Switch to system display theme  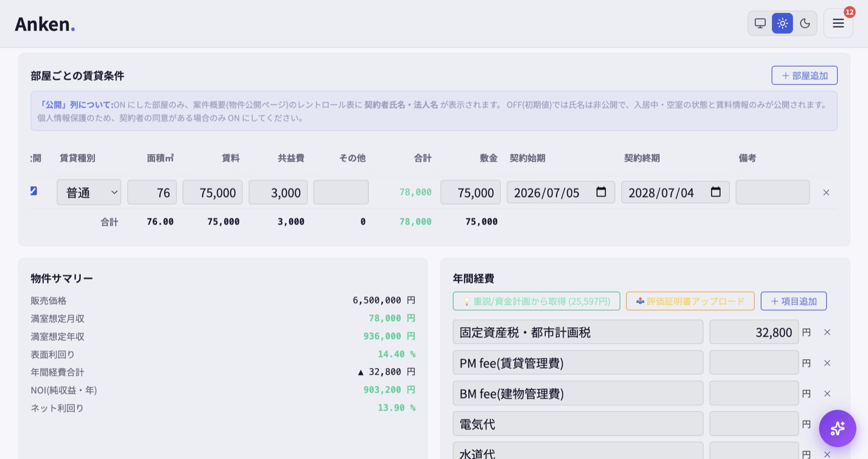pos(760,23)
